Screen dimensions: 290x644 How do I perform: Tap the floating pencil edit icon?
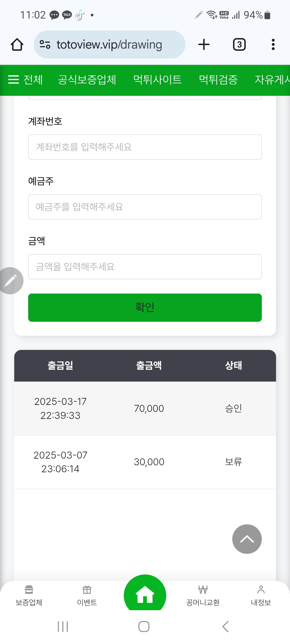point(10,281)
